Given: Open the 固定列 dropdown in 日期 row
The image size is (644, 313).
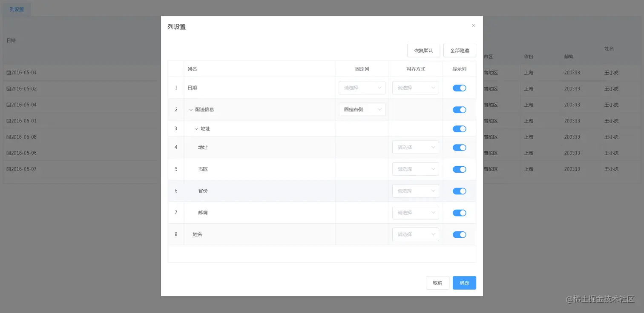Looking at the screenshot, I should (x=362, y=88).
